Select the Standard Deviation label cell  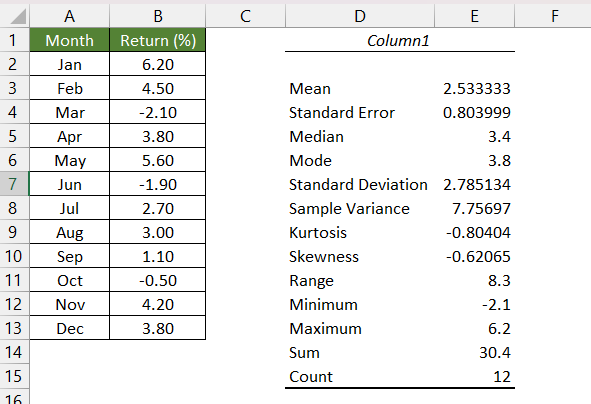[x=360, y=184]
